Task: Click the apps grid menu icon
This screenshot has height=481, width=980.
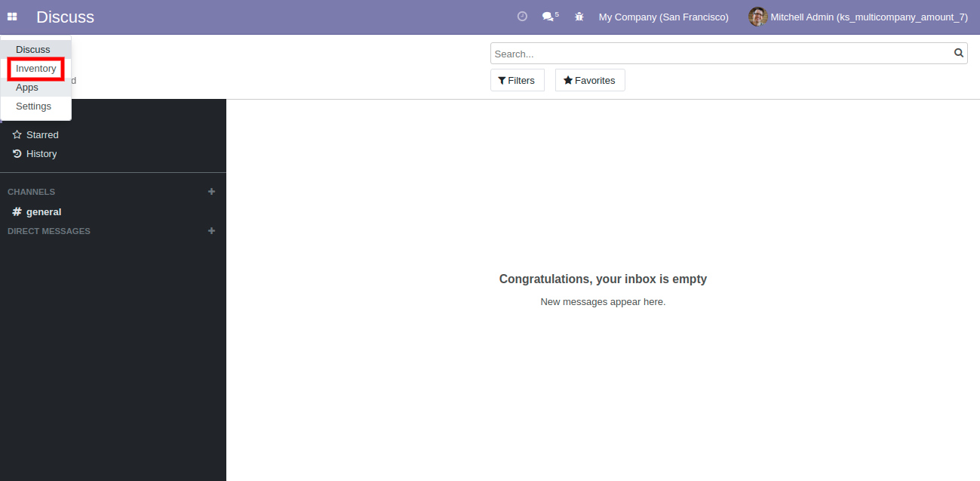Action: pos(12,17)
